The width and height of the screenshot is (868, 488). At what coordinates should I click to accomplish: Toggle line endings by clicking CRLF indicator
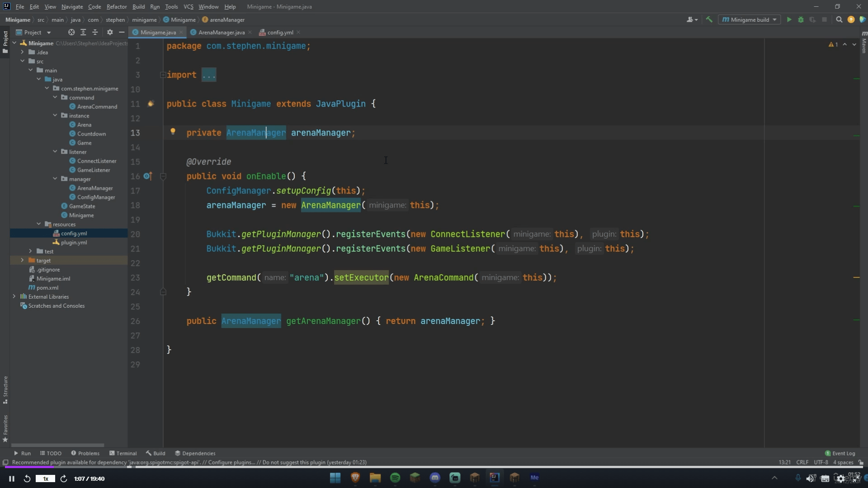coord(802,462)
